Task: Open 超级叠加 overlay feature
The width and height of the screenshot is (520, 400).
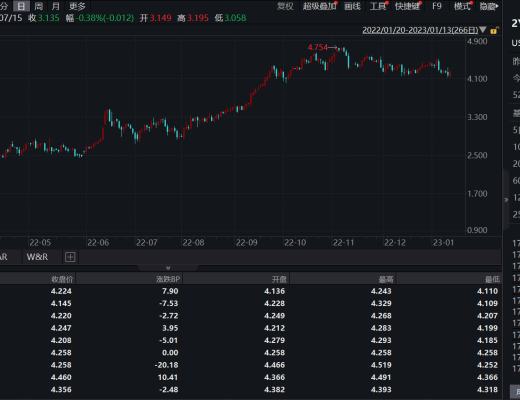Action: (320, 6)
